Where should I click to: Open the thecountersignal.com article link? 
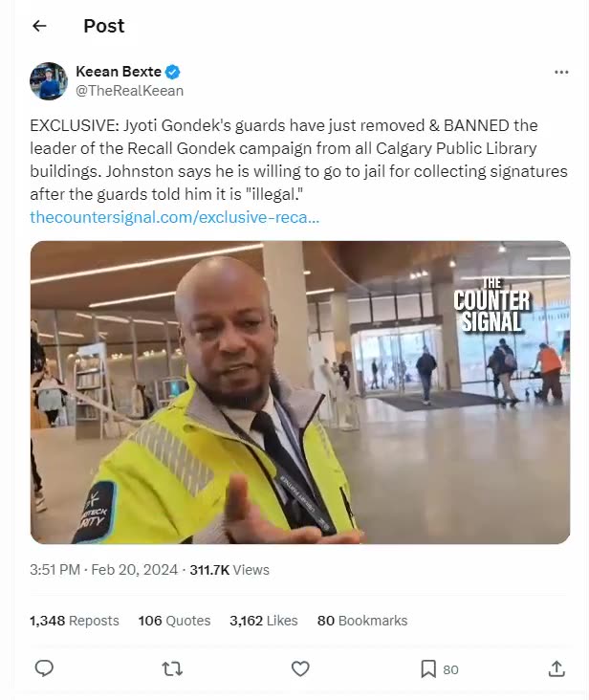coord(174,217)
